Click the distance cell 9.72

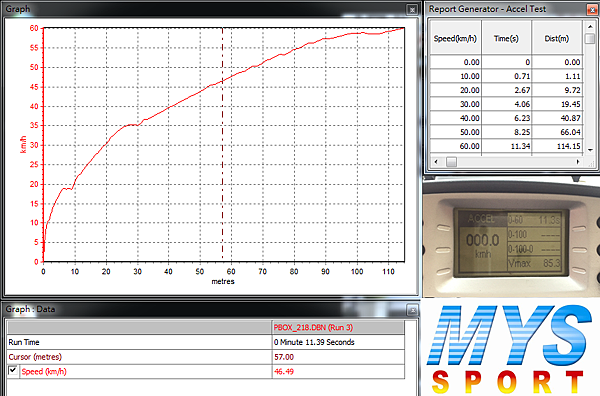click(557, 90)
